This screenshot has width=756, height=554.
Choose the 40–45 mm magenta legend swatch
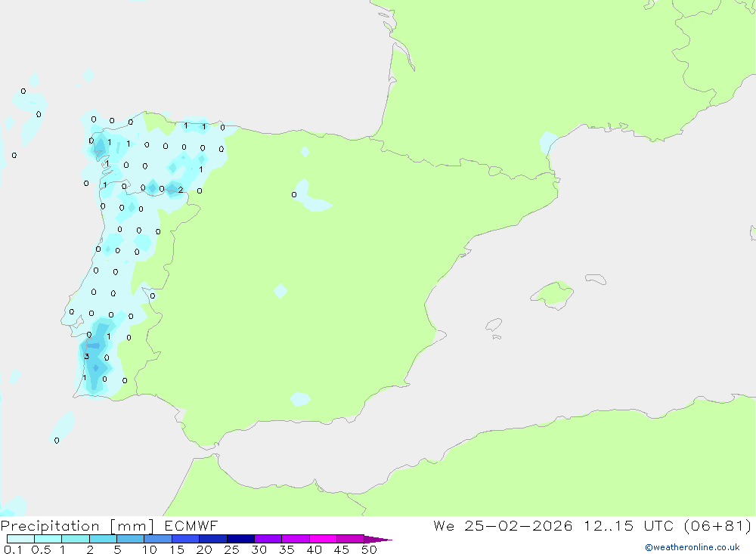pos(323,539)
